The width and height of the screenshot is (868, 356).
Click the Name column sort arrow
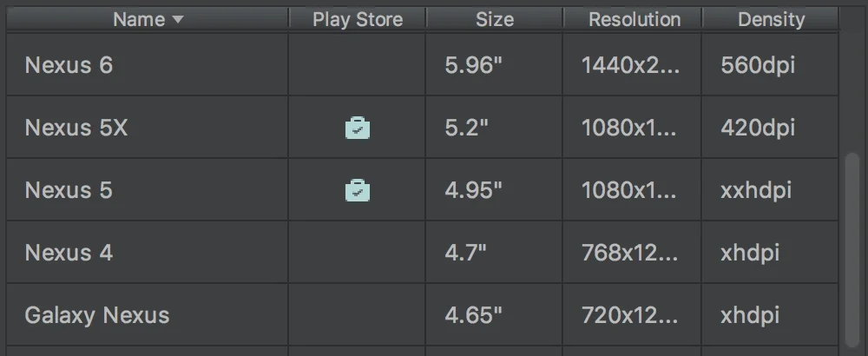point(178,19)
